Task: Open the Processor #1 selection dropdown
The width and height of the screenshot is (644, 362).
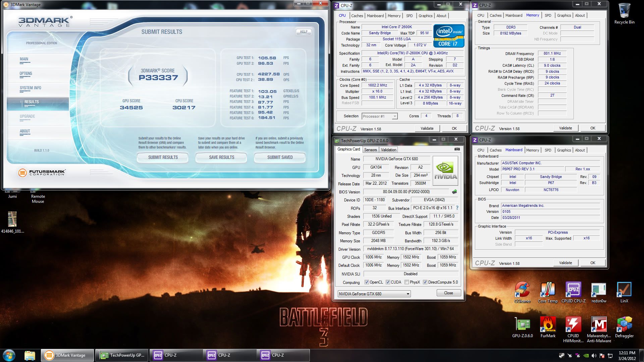Action: coord(380,116)
